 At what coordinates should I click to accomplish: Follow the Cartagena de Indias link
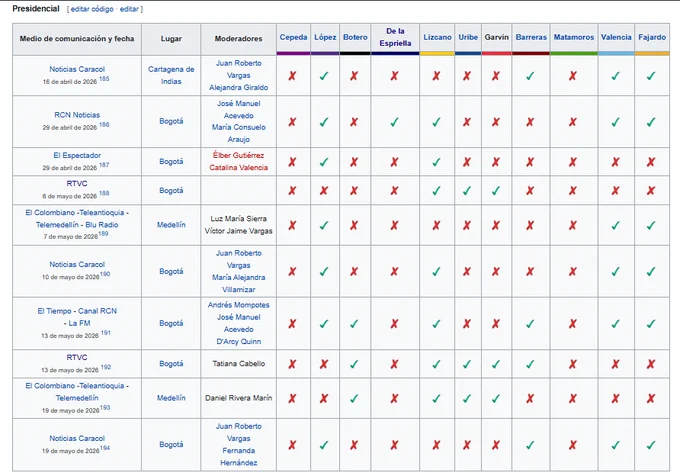171,75
